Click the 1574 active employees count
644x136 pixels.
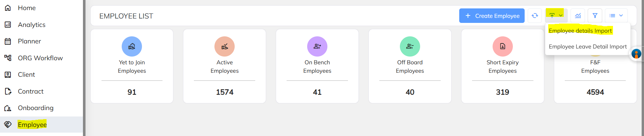tap(225, 92)
